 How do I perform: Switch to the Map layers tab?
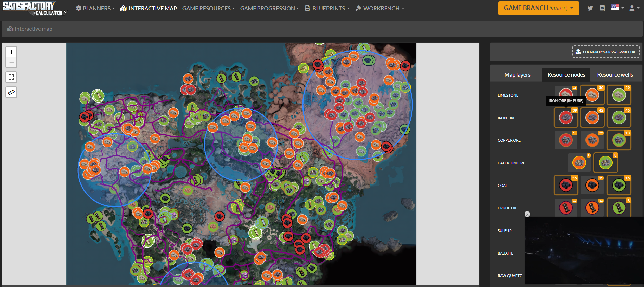click(x=517, y=74)
